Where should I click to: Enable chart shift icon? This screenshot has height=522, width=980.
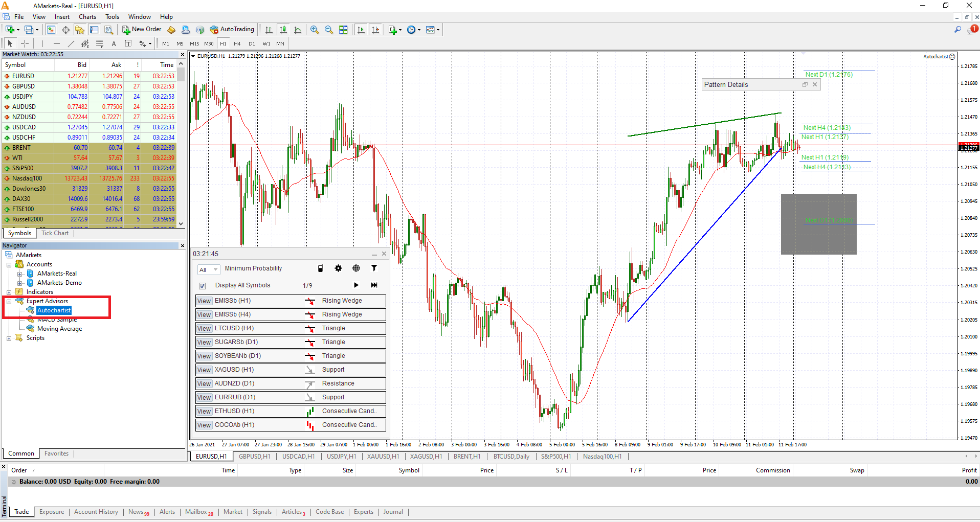(x=375, y=30)
